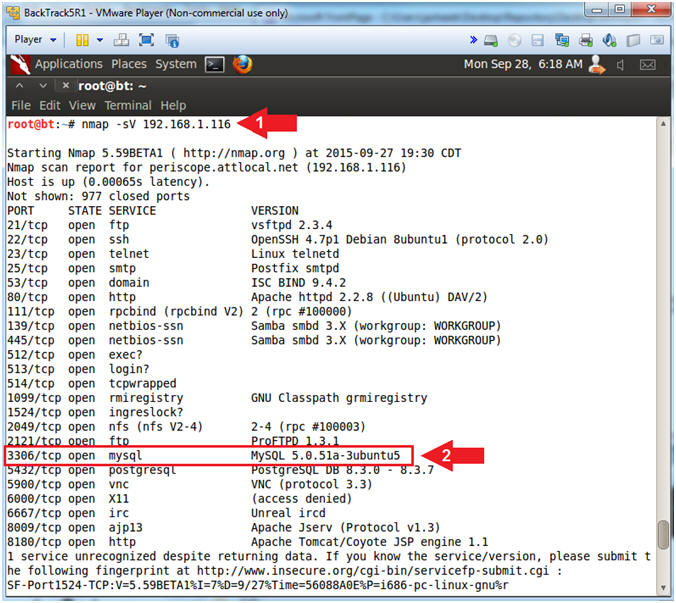676x603 pixels.
Task: Click the nmap -sV 192.168.1.116 command
Action: 156,125
